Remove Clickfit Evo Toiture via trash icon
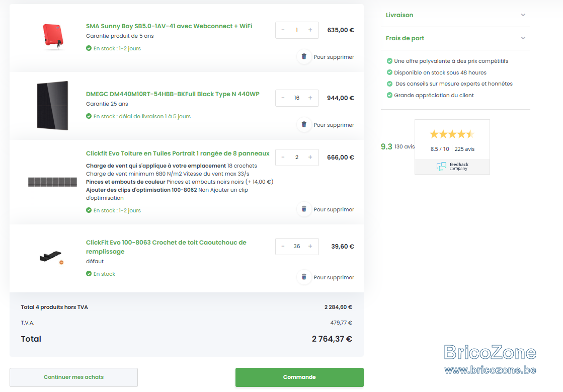Viewport: 563px width, 392px height. (x=304, y=209)
